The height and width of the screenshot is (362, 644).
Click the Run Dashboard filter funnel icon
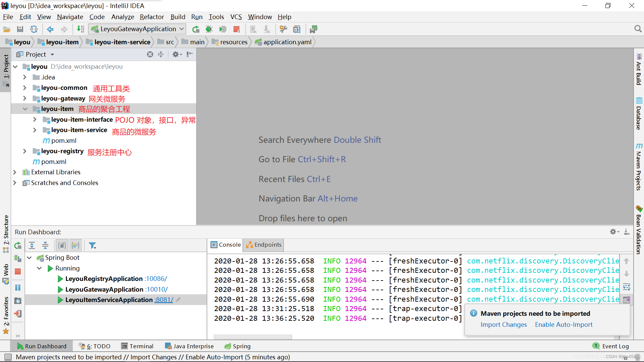(92, 246)
